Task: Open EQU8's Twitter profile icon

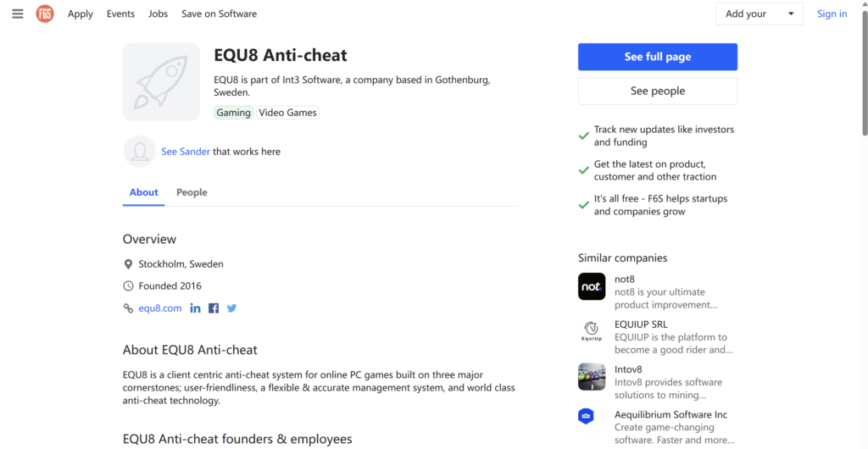Action: pyautogui.click(x=231, y=308)
